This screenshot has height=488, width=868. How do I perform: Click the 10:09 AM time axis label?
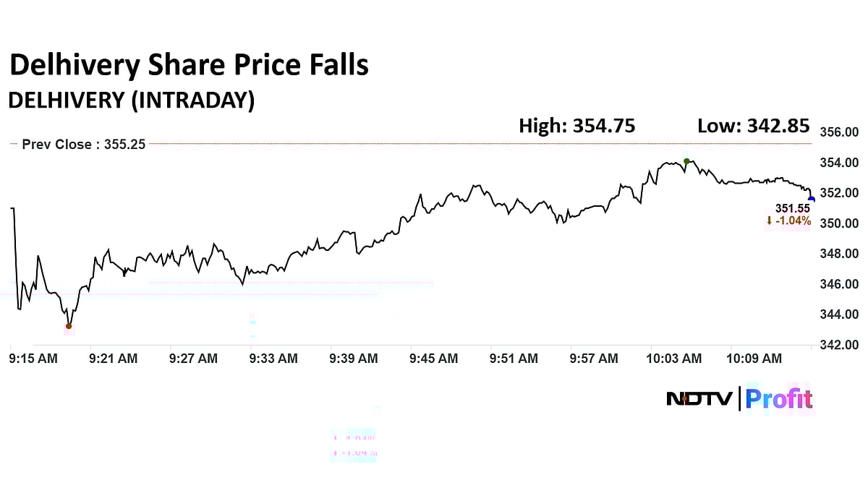pyautogui.click(x=754, y=358)
